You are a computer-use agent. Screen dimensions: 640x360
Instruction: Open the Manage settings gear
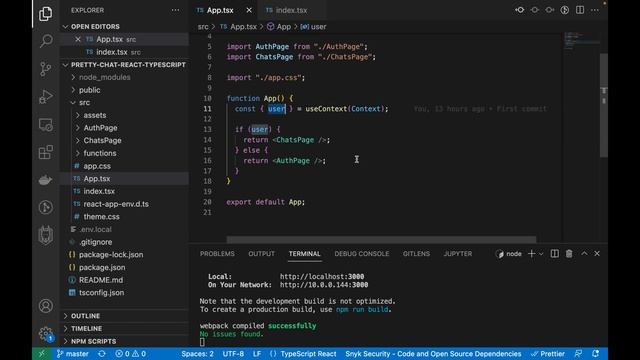click(46, 334)
